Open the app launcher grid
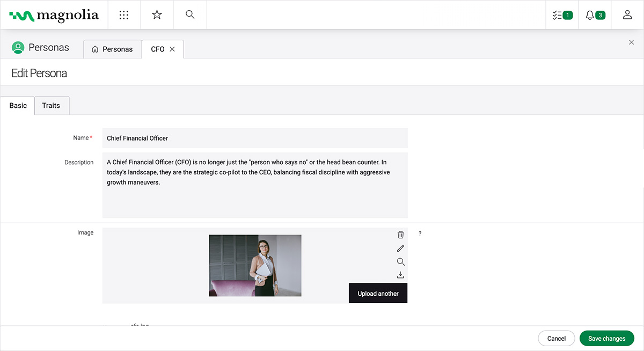Image resolution: width=644 pixels, height=351 pixels. tap(124, 15)
